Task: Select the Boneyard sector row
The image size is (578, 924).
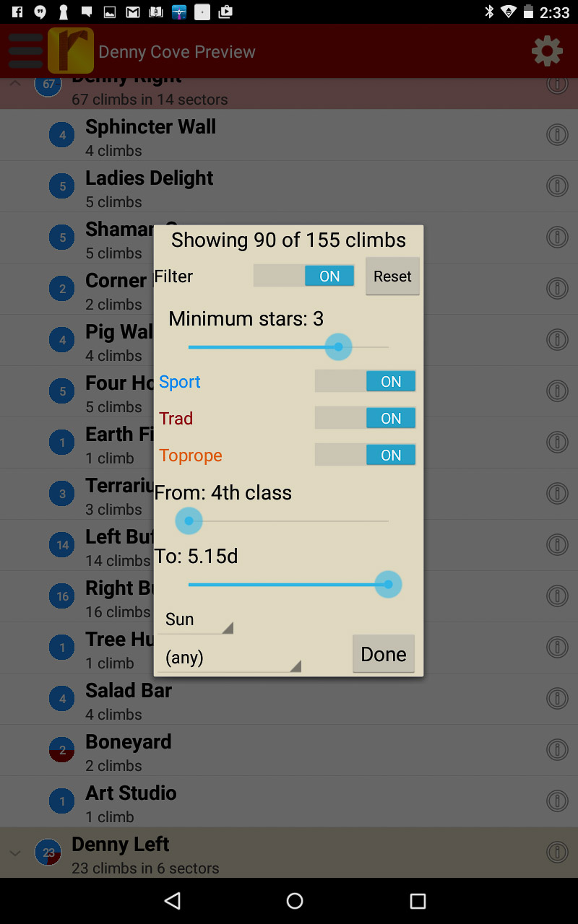Action: (x=289, y=751)
